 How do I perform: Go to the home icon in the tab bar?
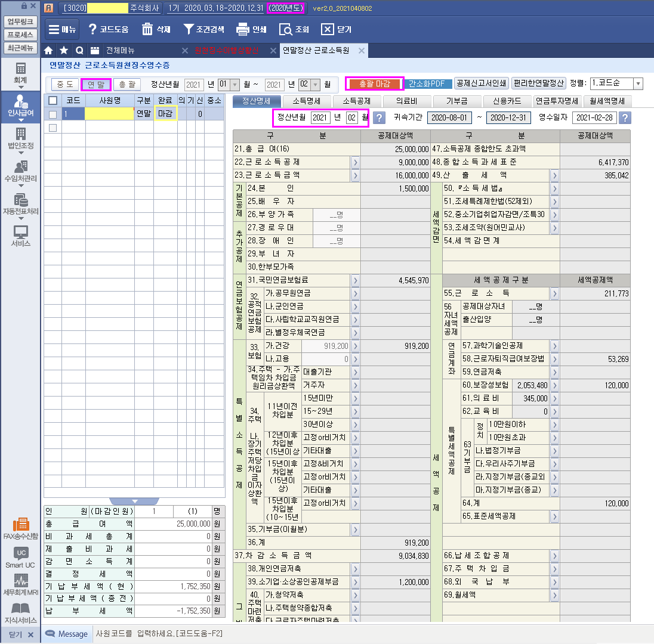(49, 50)
